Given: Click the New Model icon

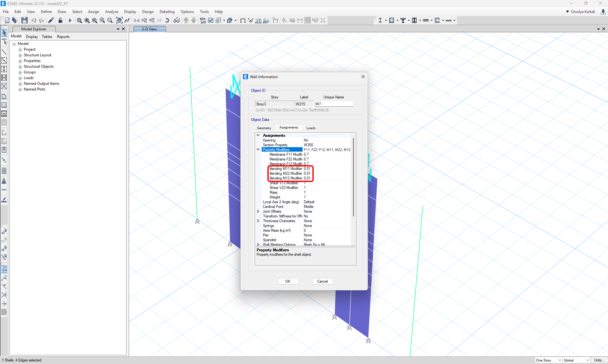Looking at the screenshot, I should [7, 20].
